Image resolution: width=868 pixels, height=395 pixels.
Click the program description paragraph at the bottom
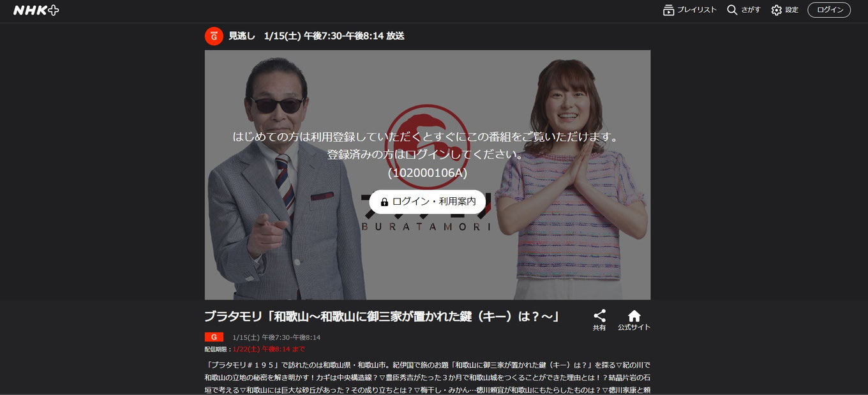click(x=426, y=376)
